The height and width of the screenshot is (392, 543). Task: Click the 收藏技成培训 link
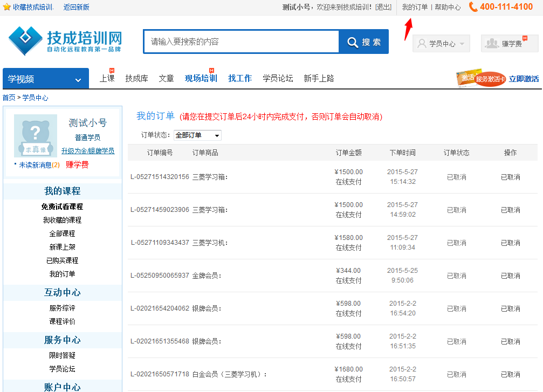pos(33,7)
